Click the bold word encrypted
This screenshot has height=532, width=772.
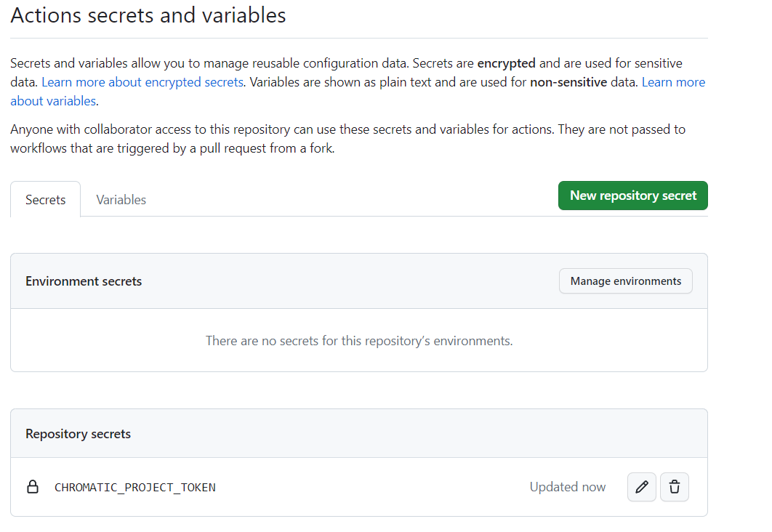(x=506, y=63)
